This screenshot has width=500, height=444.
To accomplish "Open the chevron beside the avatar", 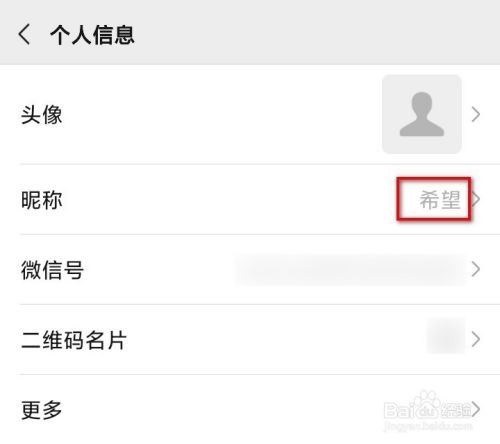I will pos(476,114).
